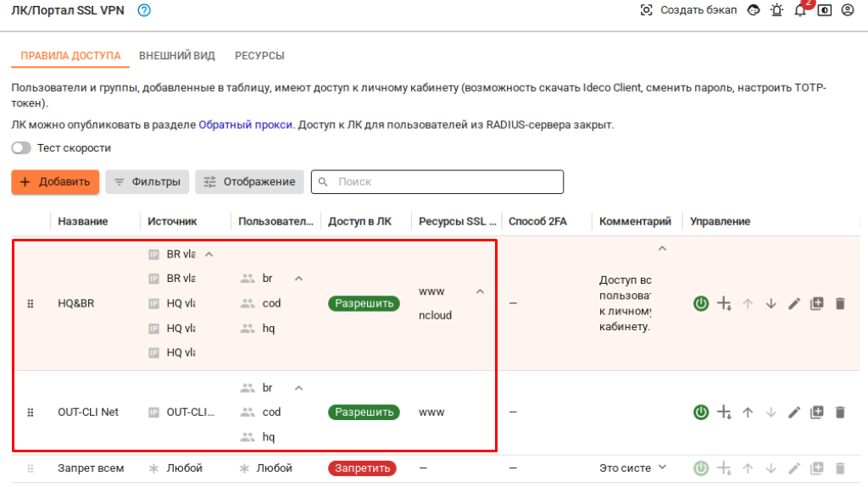Delete the HQ&BR rule with trash icon
The height and width of the screenshot is (487, 868).
840,303
